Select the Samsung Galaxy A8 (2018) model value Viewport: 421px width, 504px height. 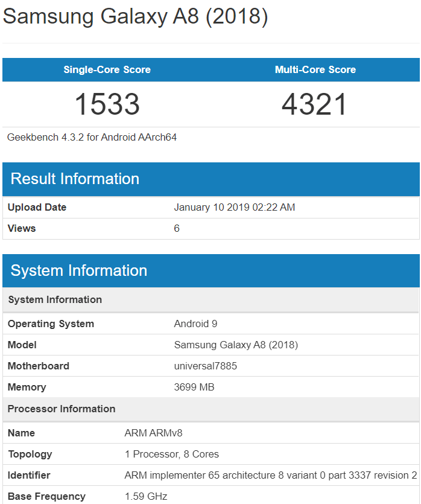point(236,345)
